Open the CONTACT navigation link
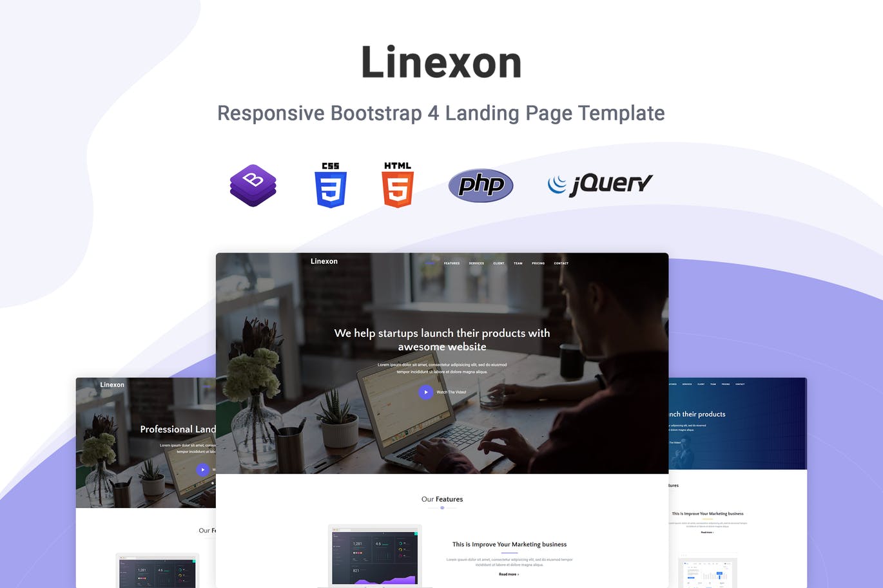Image resolution: width=883 pixels, height=588 pixels. pyautogui.click(x=561, y=263)
